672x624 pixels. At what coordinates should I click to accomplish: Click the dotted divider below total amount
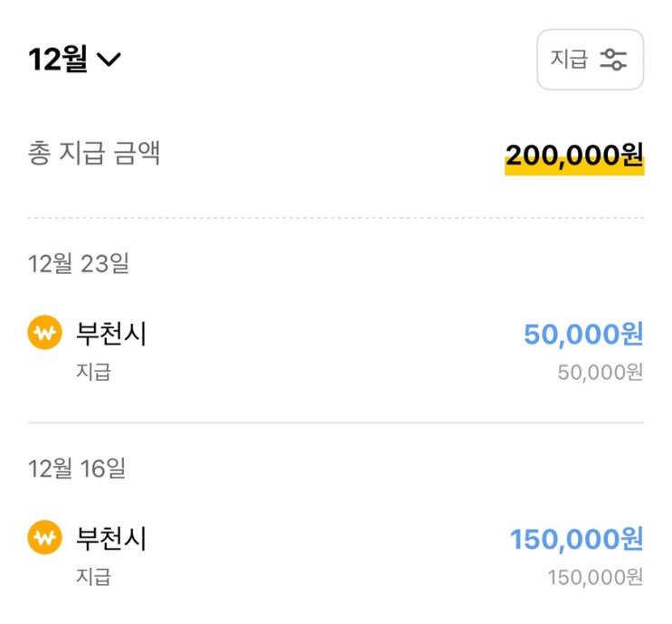pos(336,218)
